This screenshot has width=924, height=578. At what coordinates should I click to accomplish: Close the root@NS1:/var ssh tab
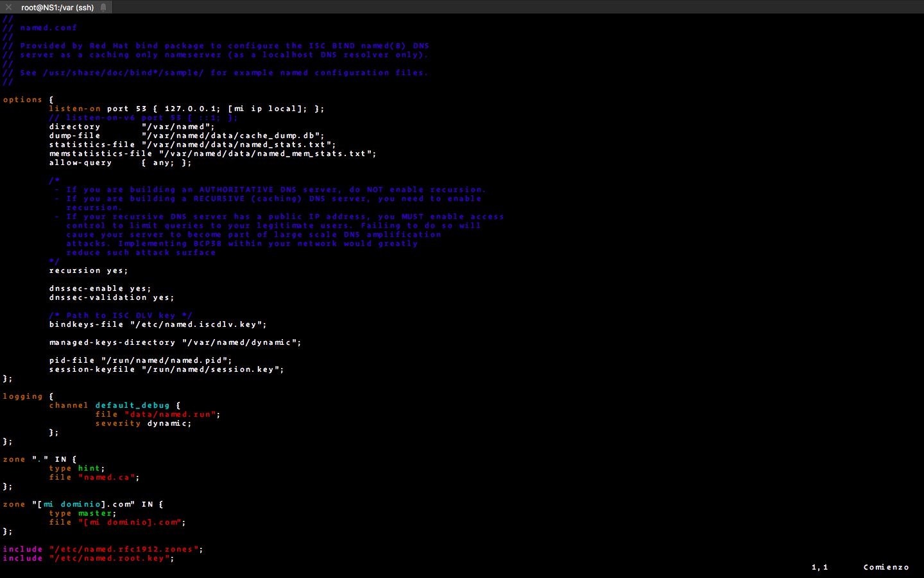coord(8,7)
